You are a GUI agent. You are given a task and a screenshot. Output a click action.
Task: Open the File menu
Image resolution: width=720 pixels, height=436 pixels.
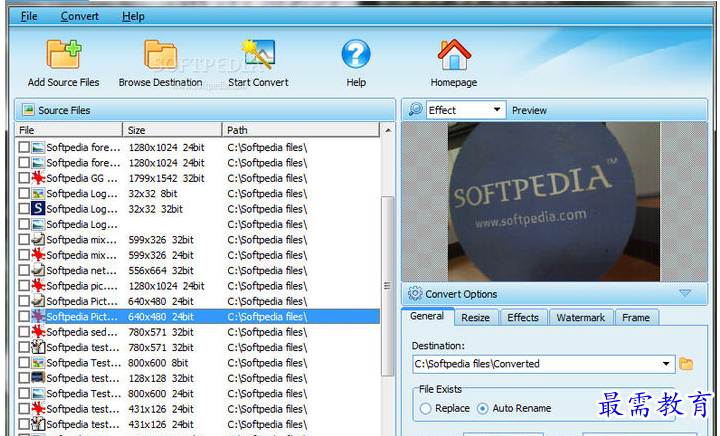(29, 16)
